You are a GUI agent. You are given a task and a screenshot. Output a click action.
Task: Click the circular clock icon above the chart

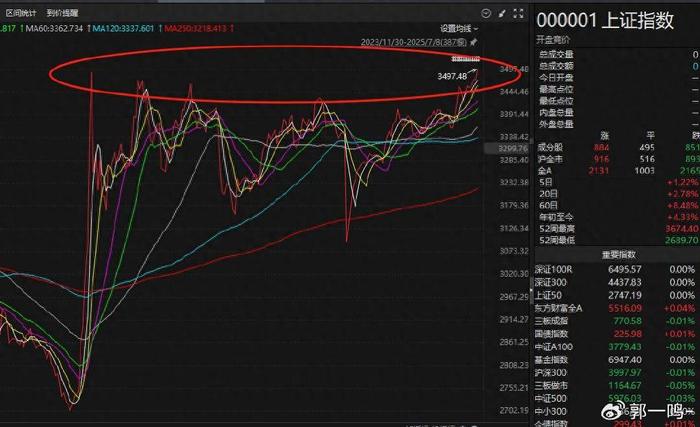point(486,13)
